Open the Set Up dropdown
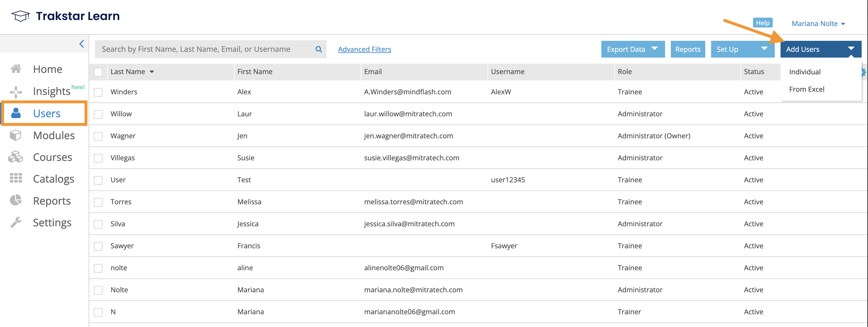This screenshot has height=327, width=868. [742, 49]
